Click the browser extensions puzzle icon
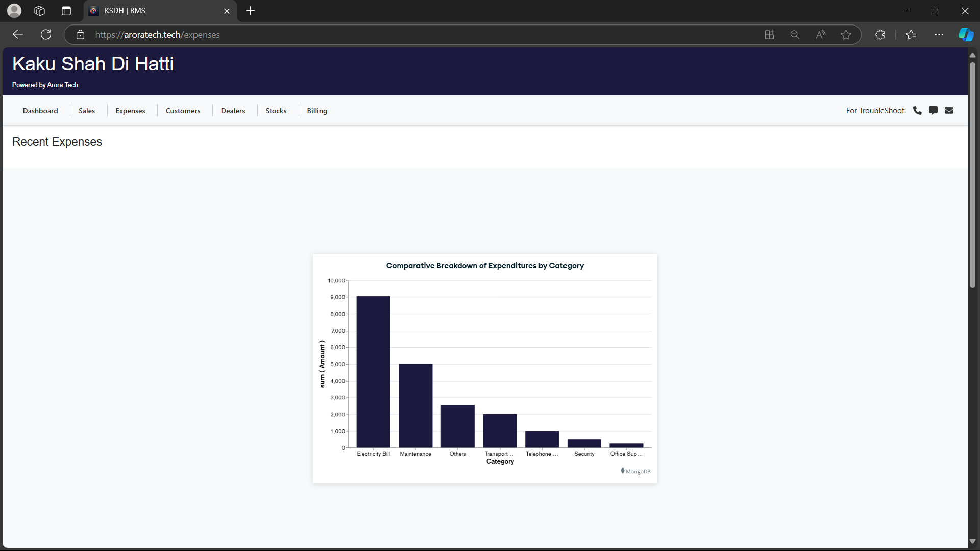The width and height of the screenshot is (980, 551). tap(880, 35)
